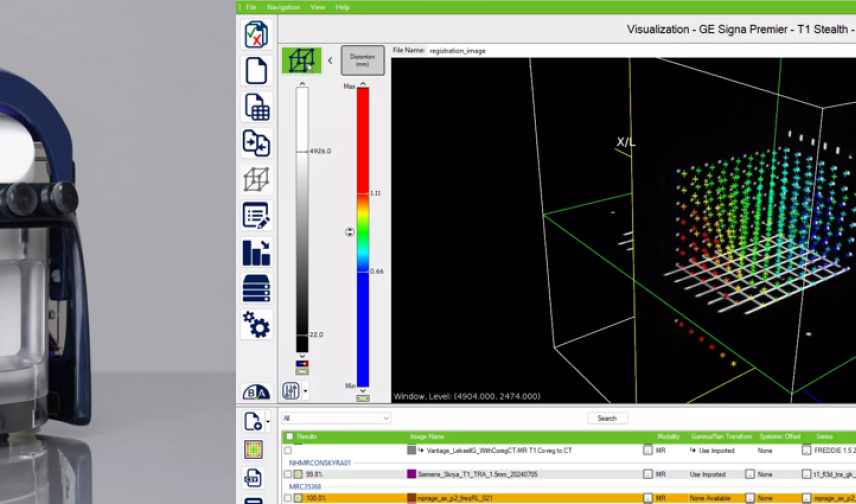Open the View menu
Image resolution: width=856 pixels, height=504 pixels.
pos(318,7)
